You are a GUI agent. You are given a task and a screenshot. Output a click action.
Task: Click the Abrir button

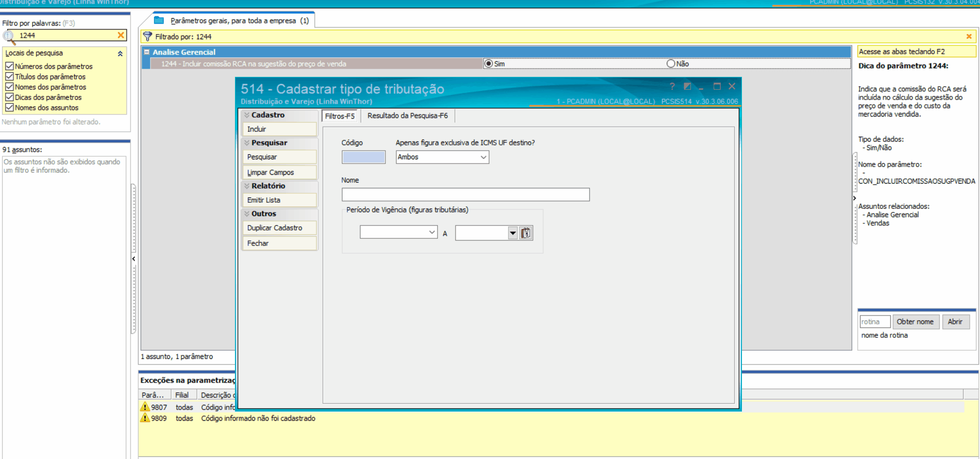pos(956,322)
